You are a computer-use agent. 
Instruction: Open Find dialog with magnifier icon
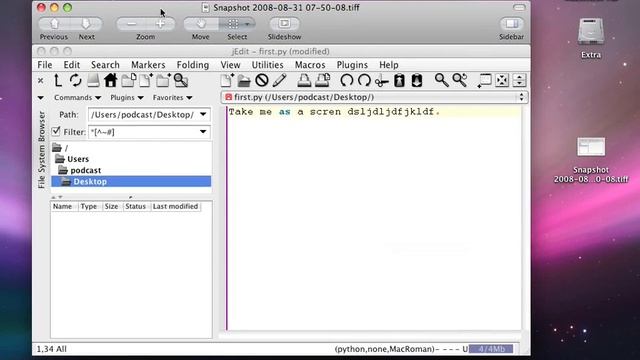click(x=441, y=80)
